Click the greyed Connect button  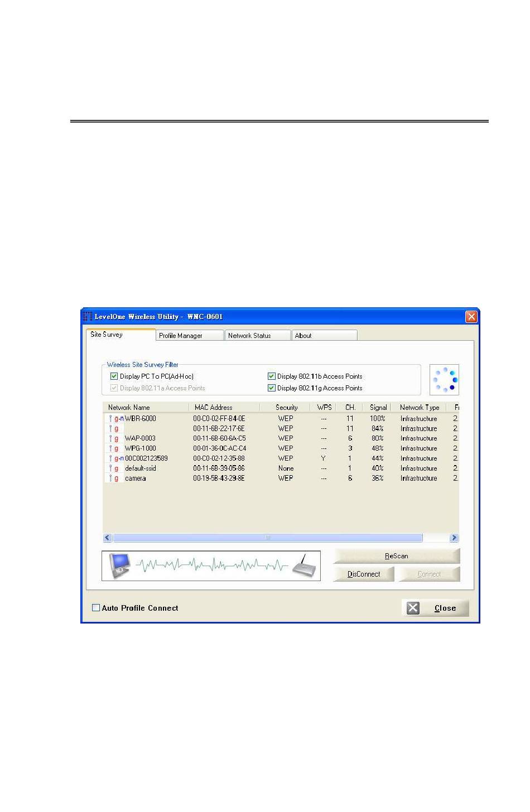pyautogui.click(x=429, y=574)
